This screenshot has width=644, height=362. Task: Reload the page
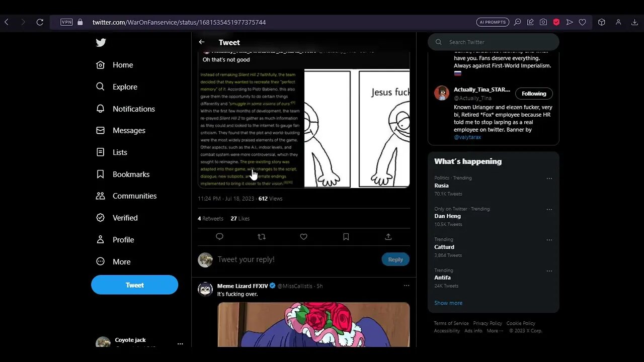click(40, 22)
